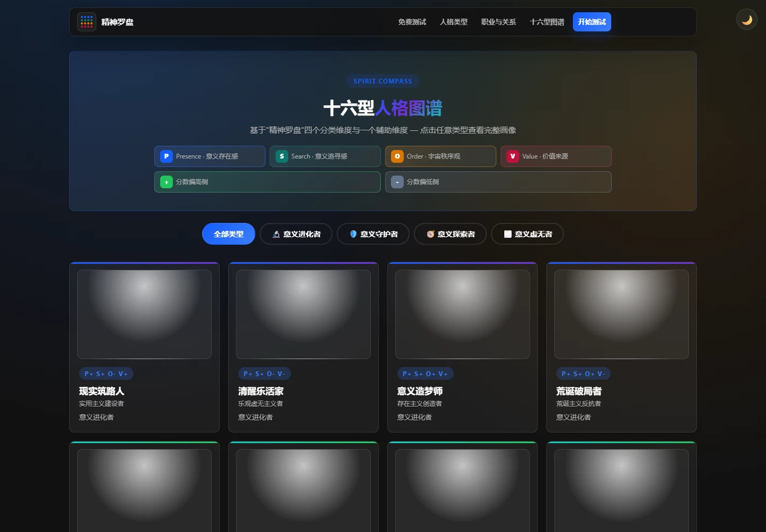Click the 实用主义建设者 subtitle text
This screenshot has height=532, width=766.
tap(102, 404)
